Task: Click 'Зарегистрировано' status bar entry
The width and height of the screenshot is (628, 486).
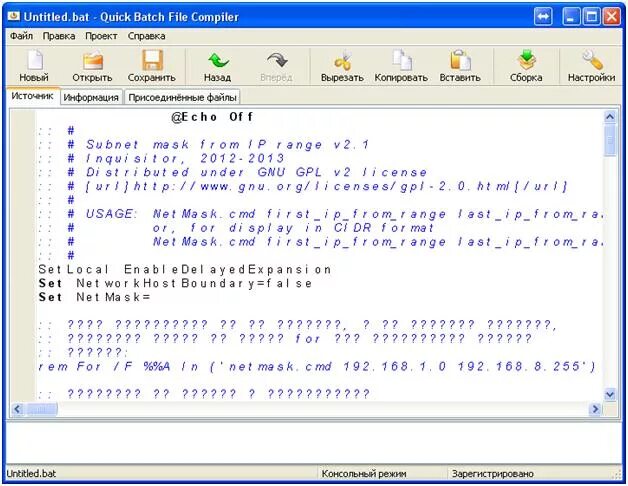Action: click(493, 474)
